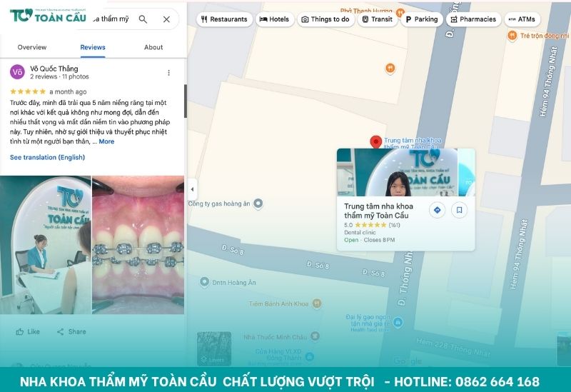The image size is (571, 392).
Task: Select ATMs chip
Action: tap(522, 19)
